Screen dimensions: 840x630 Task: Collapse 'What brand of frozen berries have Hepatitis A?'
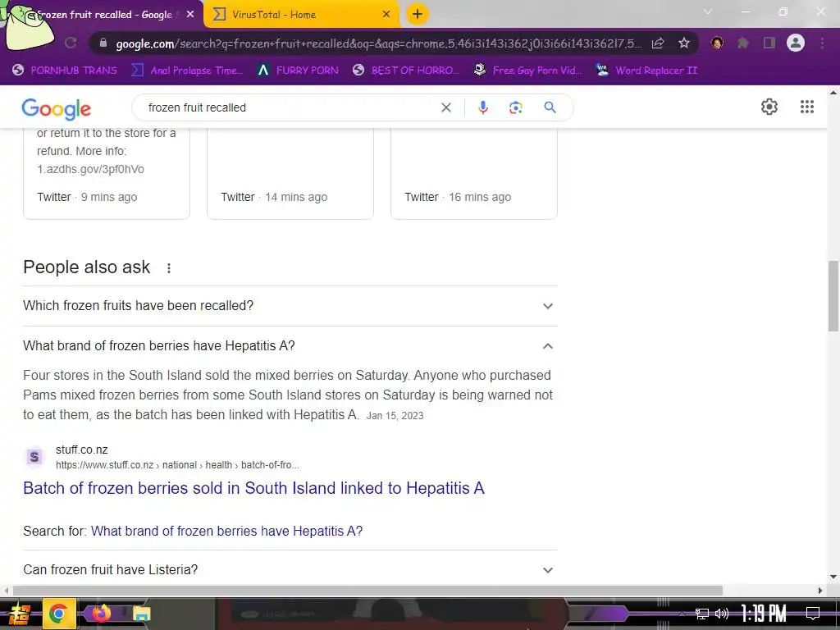(x=290, y=346)
